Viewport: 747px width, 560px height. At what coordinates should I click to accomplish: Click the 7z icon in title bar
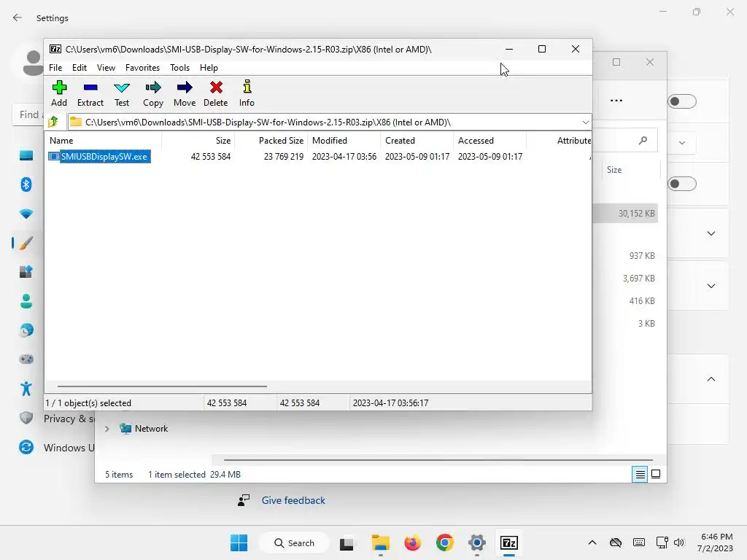point(55,49)
